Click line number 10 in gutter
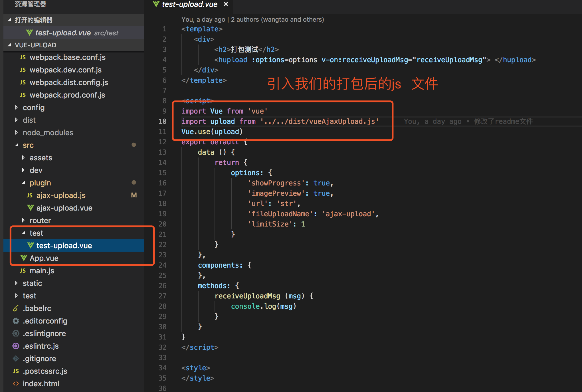 162,122
